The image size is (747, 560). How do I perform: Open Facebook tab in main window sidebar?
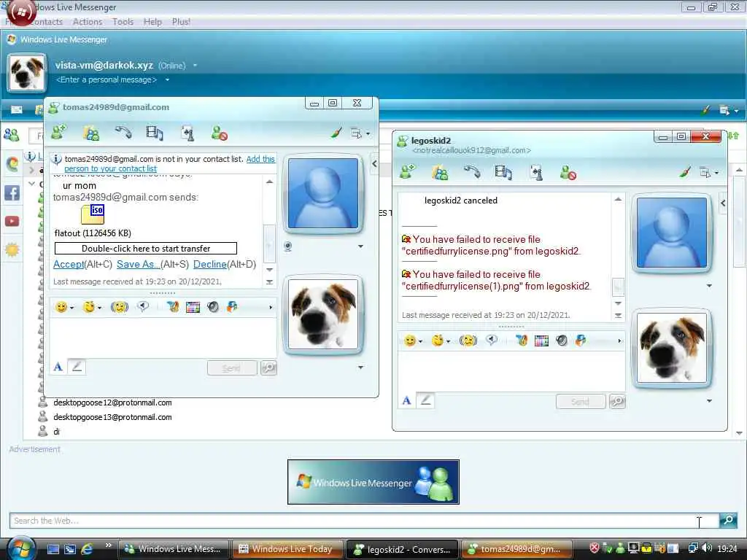pos(12,192)
